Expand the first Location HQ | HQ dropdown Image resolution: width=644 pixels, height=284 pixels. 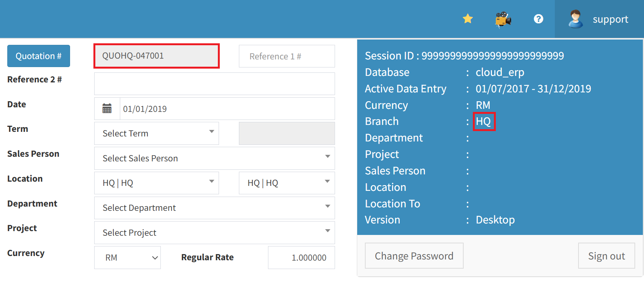point(156,183)
